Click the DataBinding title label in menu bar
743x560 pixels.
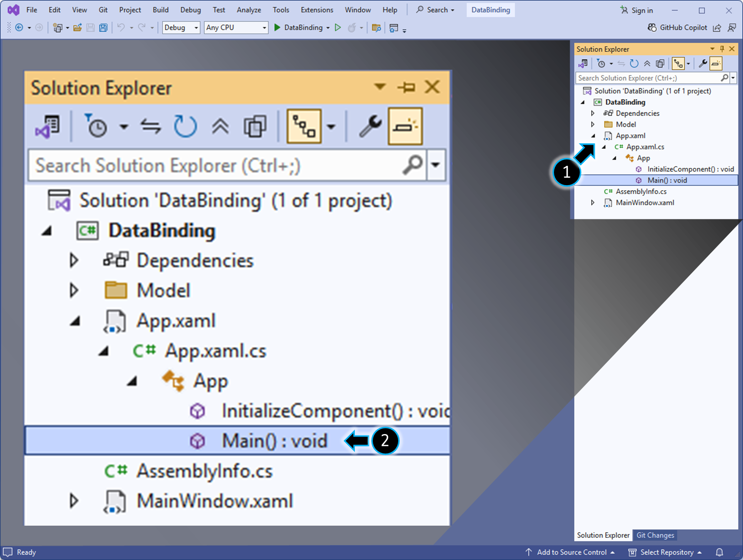pos(491,10)
